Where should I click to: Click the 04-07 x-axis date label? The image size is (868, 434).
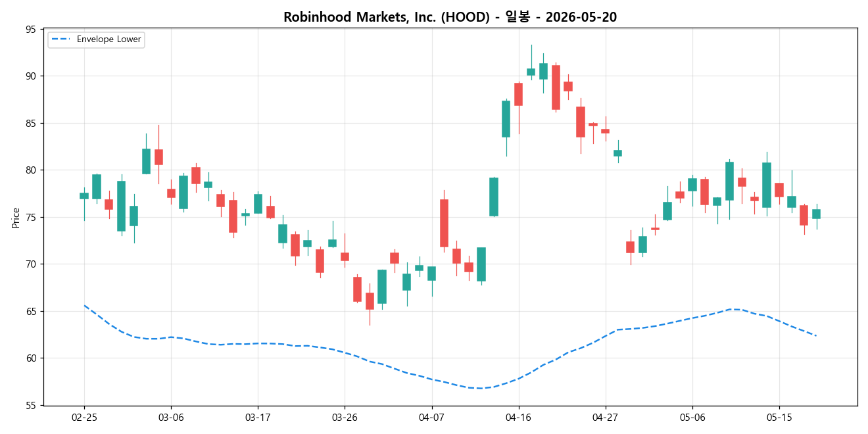click(x=431, y=418)
